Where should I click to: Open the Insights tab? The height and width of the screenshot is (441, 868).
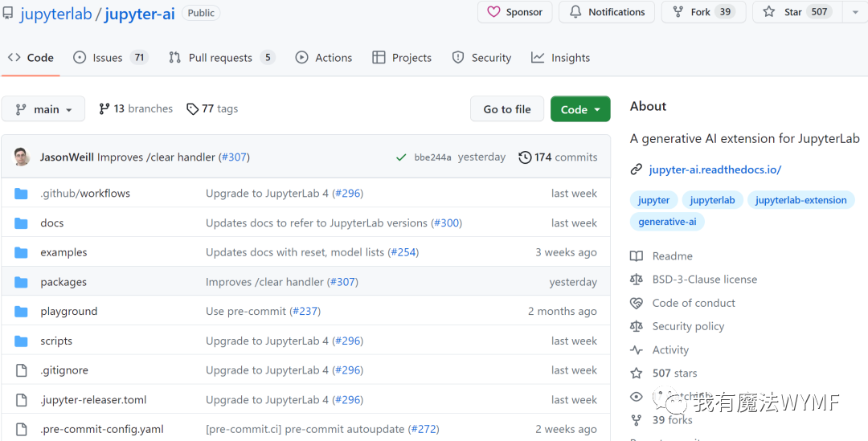[560, 58]
